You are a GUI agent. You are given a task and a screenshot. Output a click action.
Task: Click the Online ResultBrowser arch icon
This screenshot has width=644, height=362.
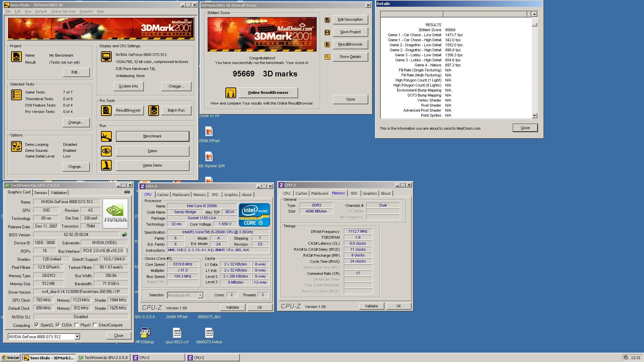(x=230, y=93)
